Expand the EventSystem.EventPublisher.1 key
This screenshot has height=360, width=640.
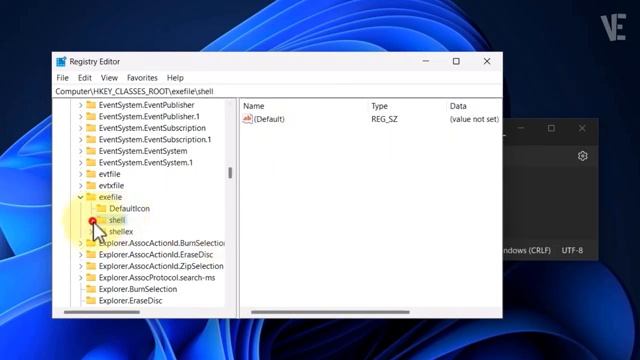[80, 117]
